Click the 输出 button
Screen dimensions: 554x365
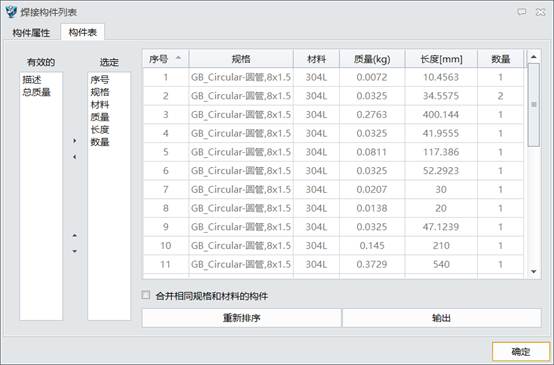441,318
